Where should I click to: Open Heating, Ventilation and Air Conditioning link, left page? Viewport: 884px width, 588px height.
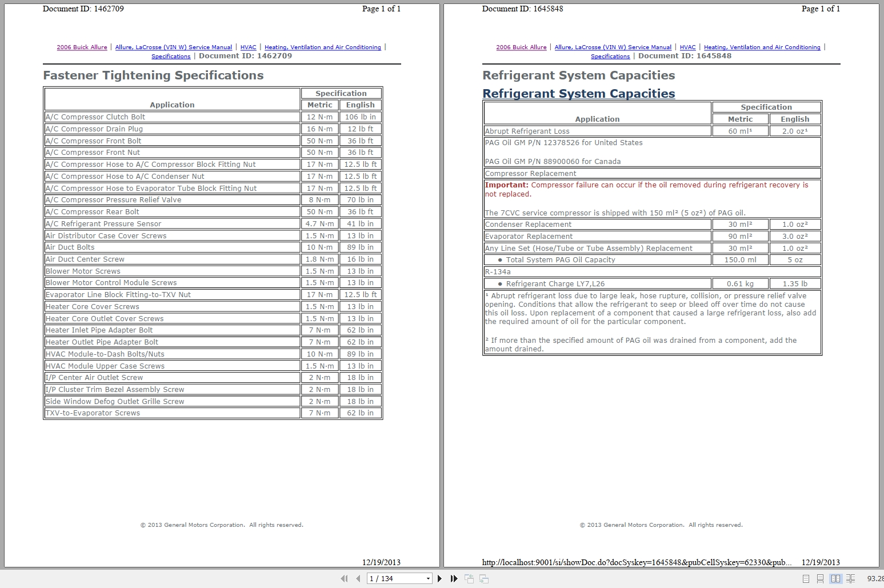click(x=323, y=47)
